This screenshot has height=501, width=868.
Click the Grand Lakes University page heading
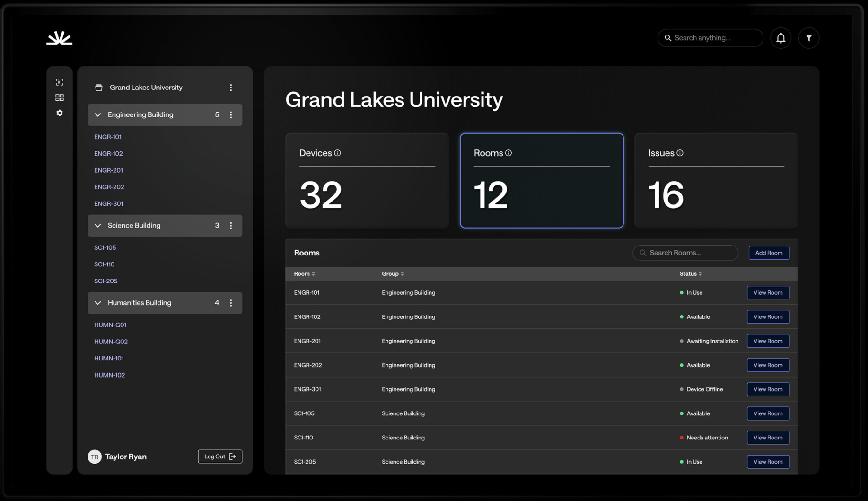pos(394,100)
